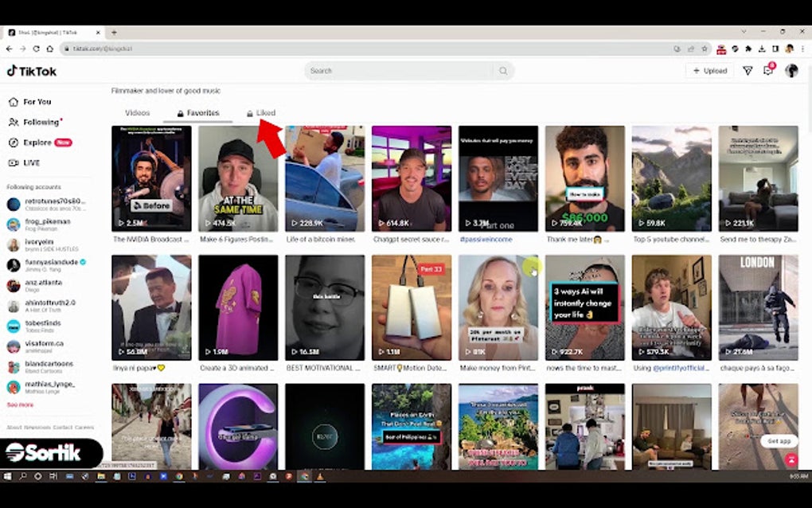
Task: Click the search magnifier button
Action: coord(503,71)
